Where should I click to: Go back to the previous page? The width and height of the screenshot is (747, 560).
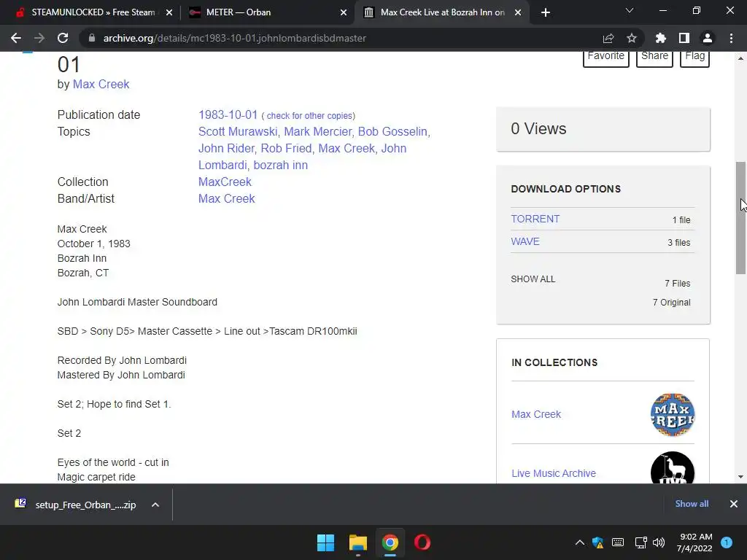click(16, 38)
